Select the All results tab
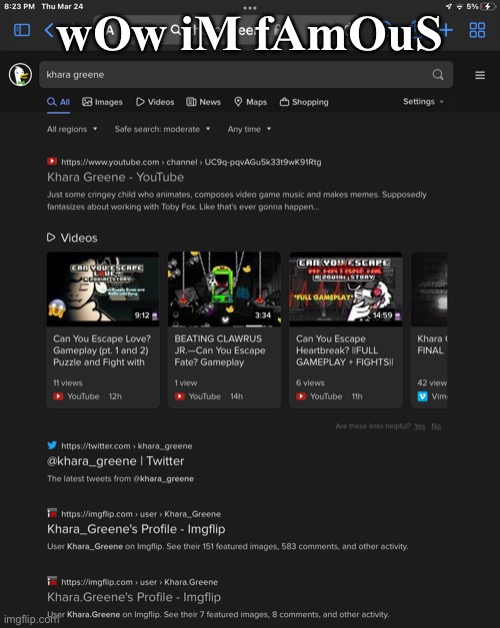 point(58,102)
